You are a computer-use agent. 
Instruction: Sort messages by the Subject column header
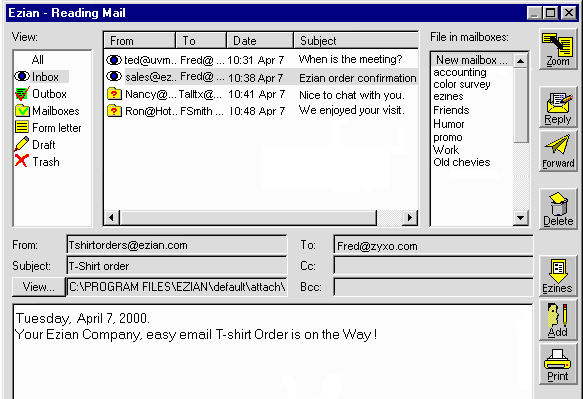pyautogui.click(x=356, y=41)
